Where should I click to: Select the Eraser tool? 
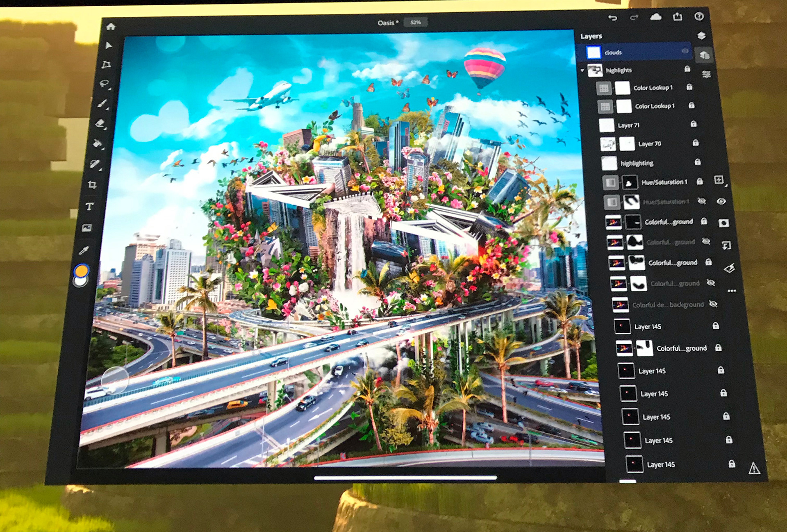coord(100,123)
